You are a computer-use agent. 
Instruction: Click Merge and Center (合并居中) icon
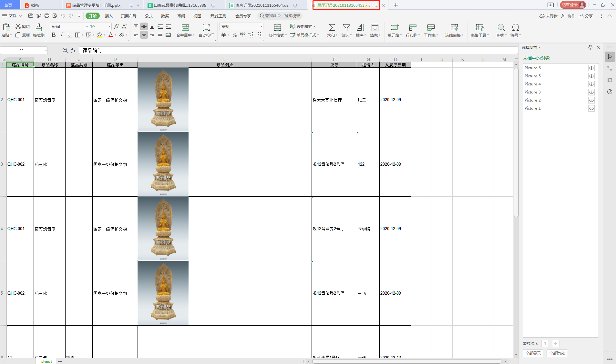click(x=185, y=27)
